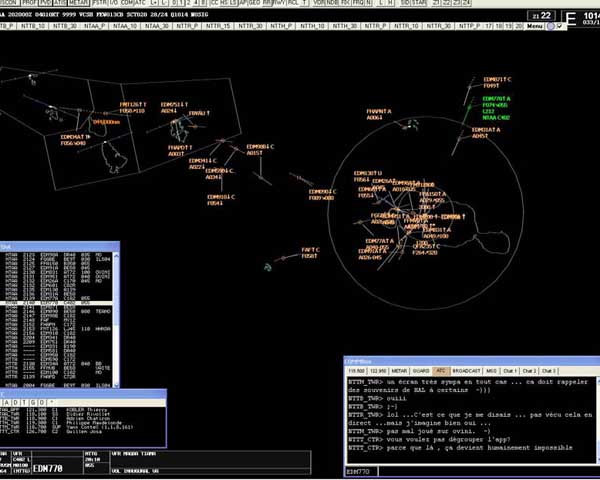Switch to METAR tab in COMMBox
Viewport: 600px width, 480px height.
coord(399,371)
